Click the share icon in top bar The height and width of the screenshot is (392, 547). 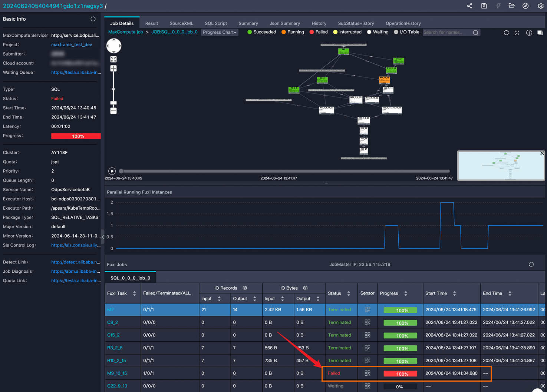tap(469, 6)
